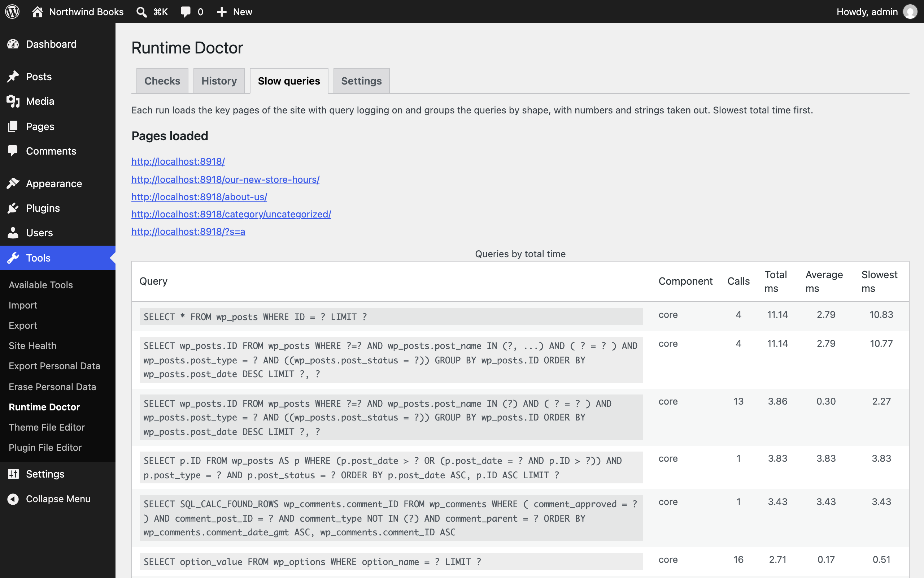This screenshot has height=578, width=924.
Task: Select the Slow queries tab
Action: 289,81
